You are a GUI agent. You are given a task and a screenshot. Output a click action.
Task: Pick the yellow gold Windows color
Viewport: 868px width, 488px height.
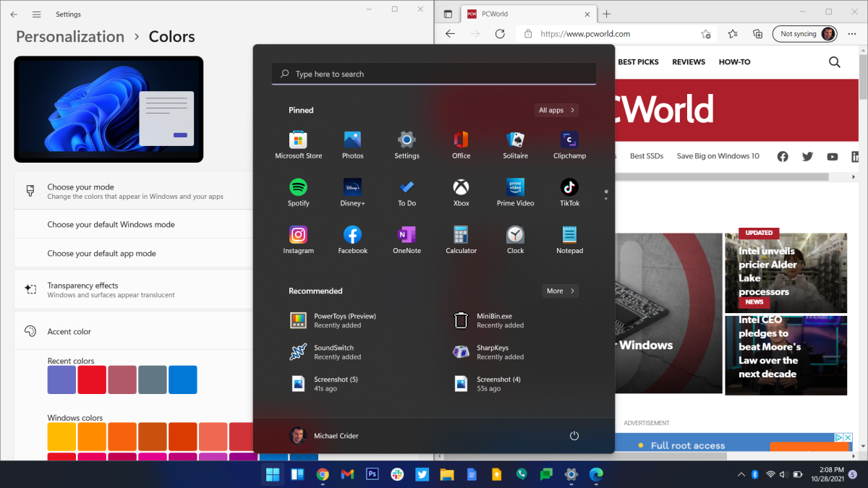tap(61, 436)
